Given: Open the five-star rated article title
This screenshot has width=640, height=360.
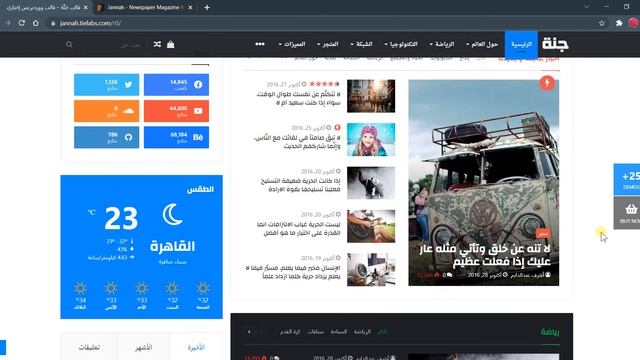Looking at the screenshot, I should tap(298, 98).
